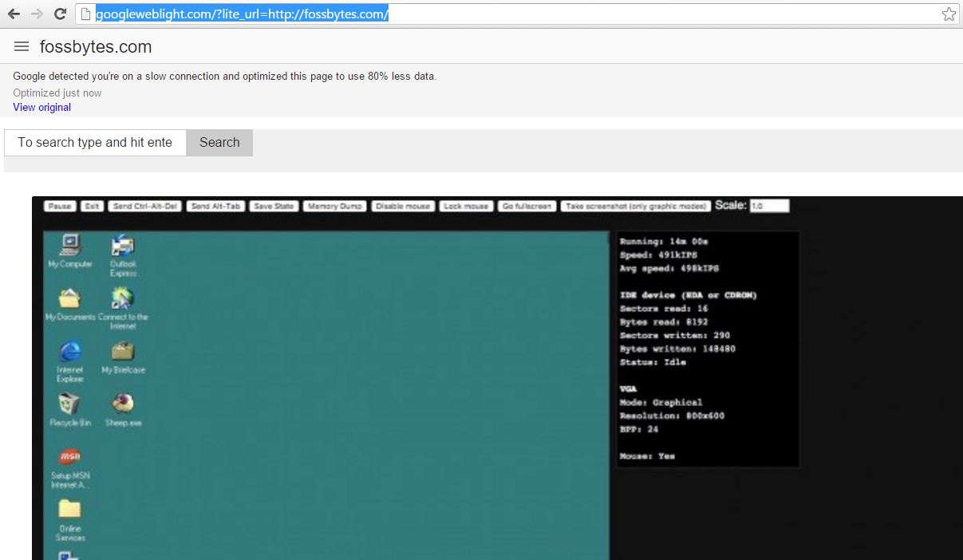Open the Sheep.exe desktop icon
The height and width of the screenshot is (560, 963).
(x=123, y=404)
